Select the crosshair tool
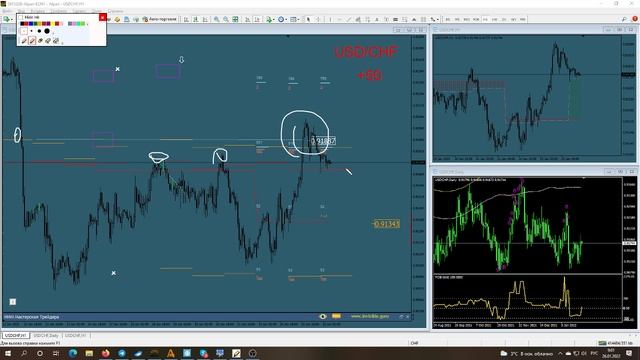640x360 pixels. (x=318, y=19)
